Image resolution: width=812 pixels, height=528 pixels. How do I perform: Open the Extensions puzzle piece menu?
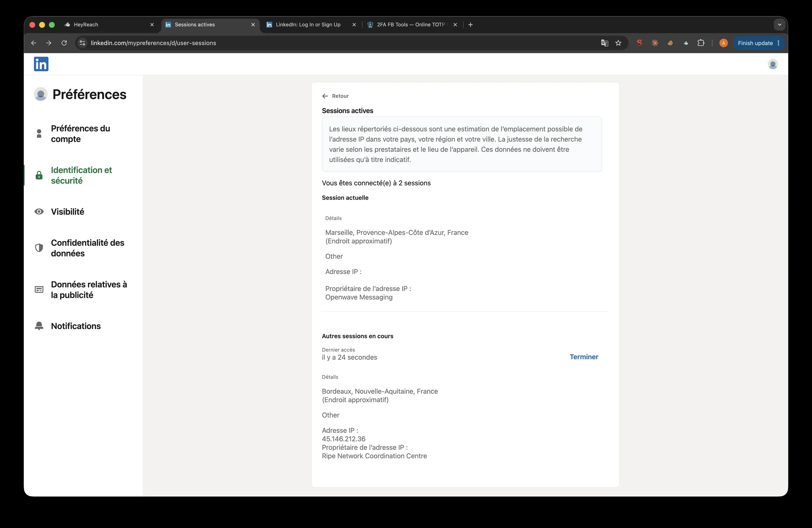pyautogui.click(x=701, y=43)
